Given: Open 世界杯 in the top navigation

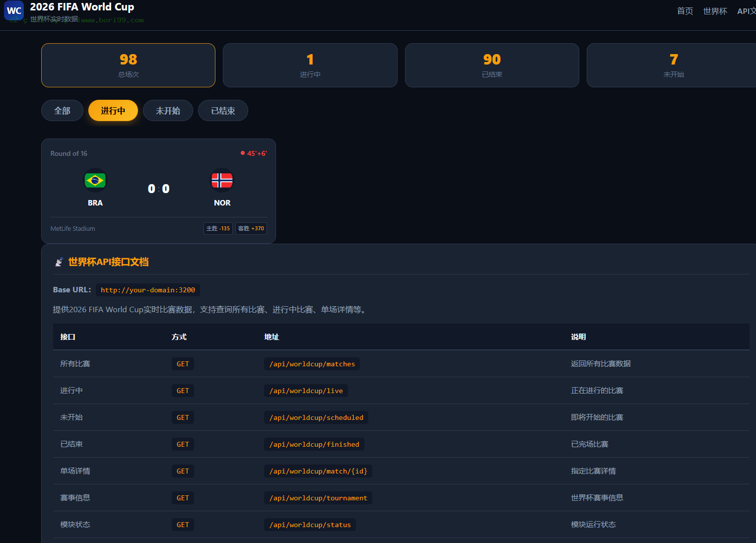Looking at the screenshot, I should [x=715, y=11].
